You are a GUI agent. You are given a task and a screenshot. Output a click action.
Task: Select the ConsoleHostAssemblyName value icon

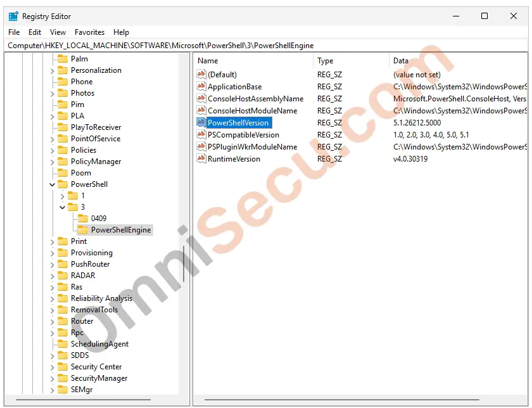tap(201, 98)
